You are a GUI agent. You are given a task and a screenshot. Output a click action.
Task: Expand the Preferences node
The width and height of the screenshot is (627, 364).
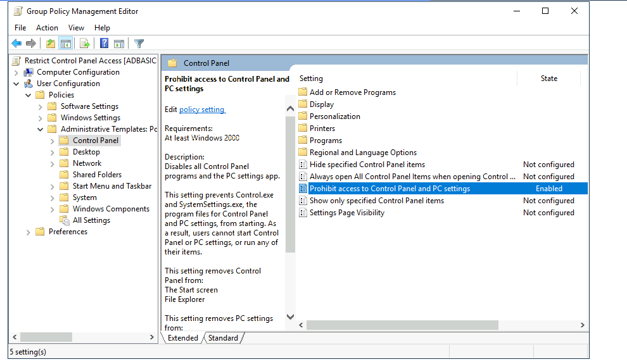(x=28, y=232)
